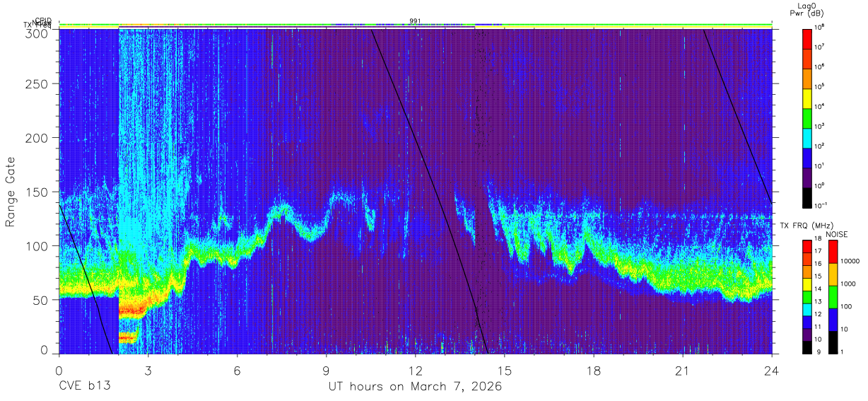Screen dimensions: 868x401
Task: Click the purple 10–11 MHz TX FRQ segment
Action: pos(807,334)
